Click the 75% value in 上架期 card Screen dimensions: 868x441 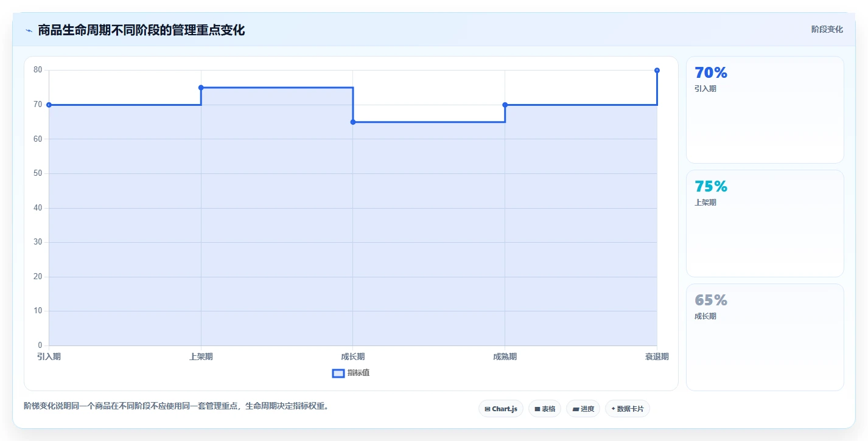711,186
